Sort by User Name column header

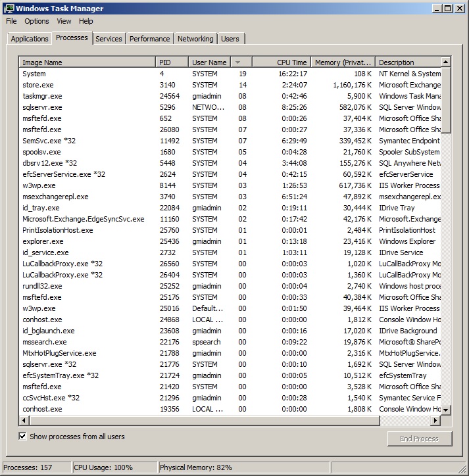point(209,62)
